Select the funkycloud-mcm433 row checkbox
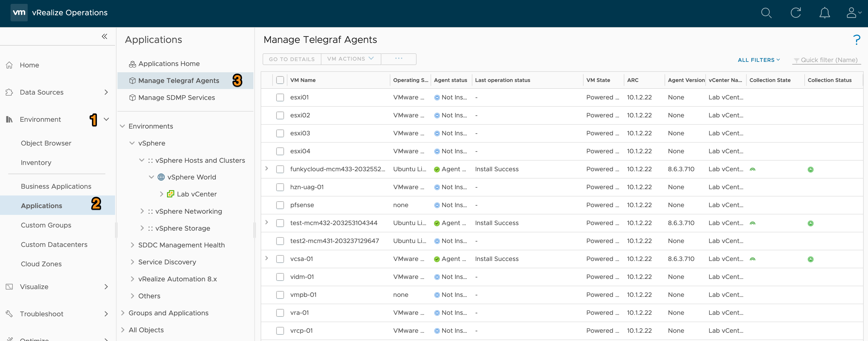 (280, 169)
